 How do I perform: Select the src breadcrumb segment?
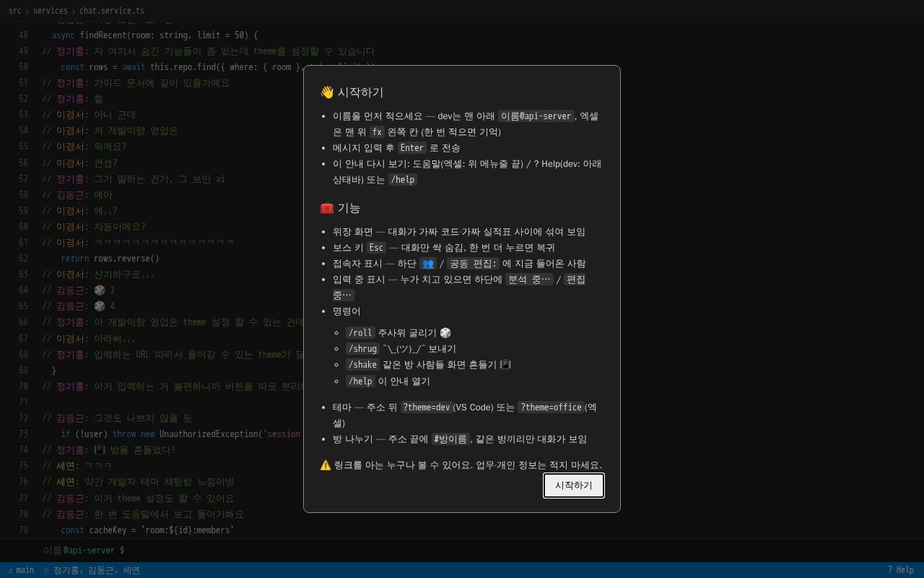(15, 11)
